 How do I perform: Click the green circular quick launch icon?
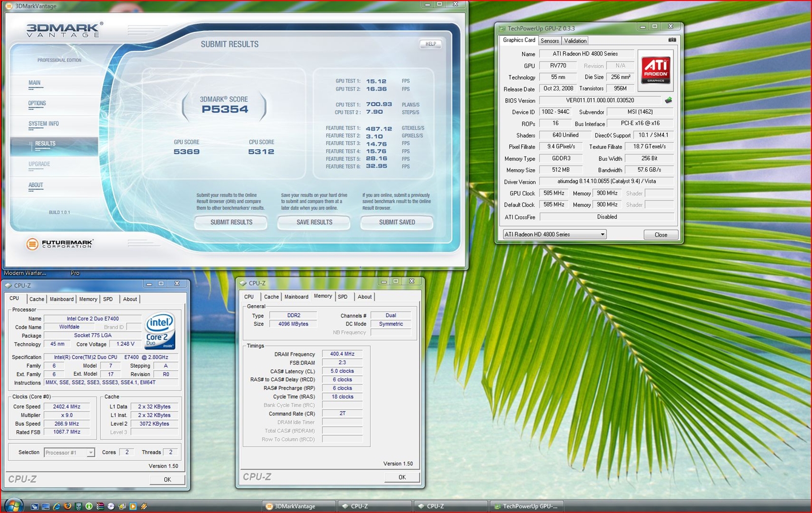click(x=89, y=506)
